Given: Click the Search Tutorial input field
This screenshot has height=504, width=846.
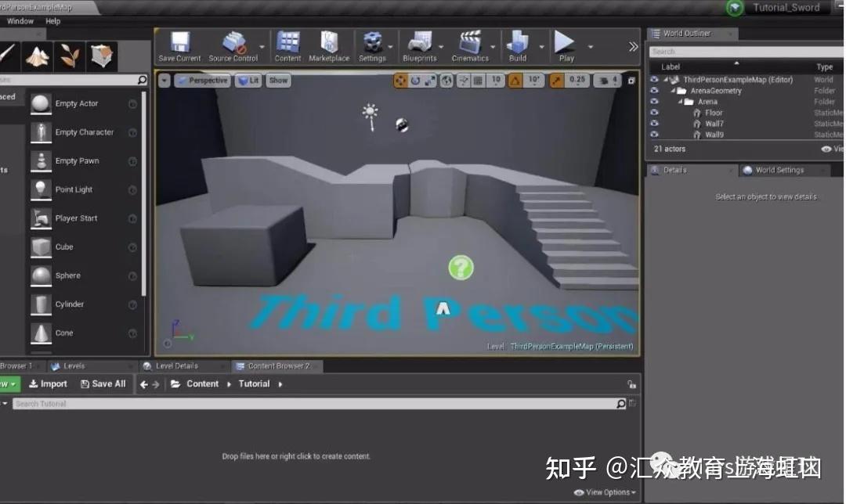Looking at the screenshot, I should pos(313,403).
